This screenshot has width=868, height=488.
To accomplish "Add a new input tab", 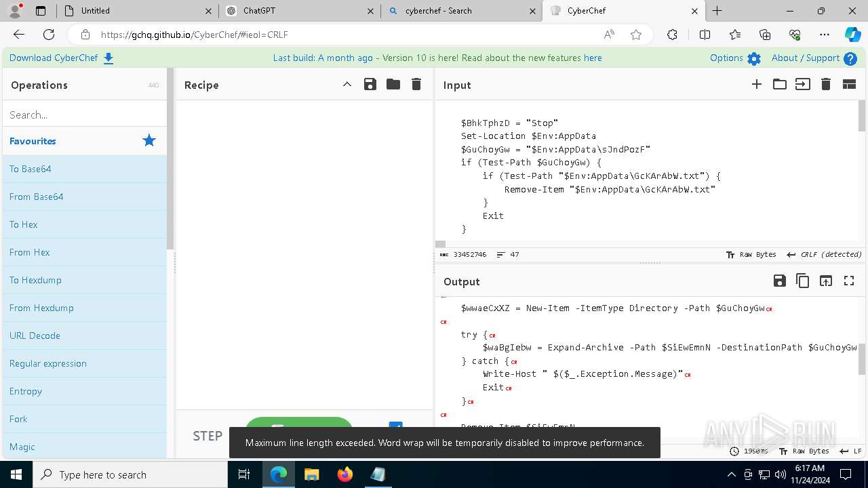I will 757,85.
